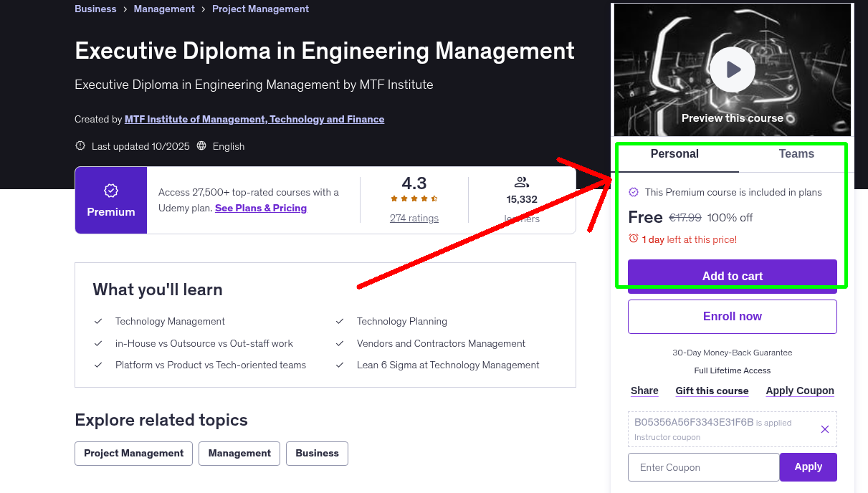Image resolution: width=868 pixels, height=493 pixels.
Task: Remove the applied instructor coupon with the X
Action: (824, 429)
